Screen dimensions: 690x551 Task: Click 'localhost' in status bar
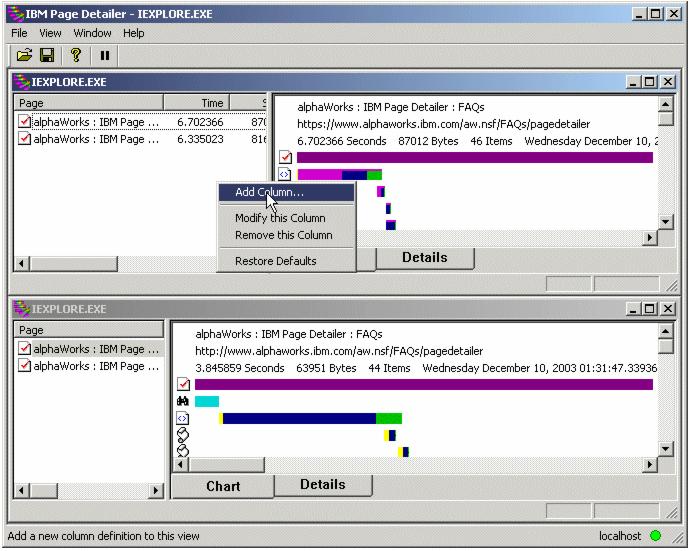pyautogui.click(x=620, y=536)
